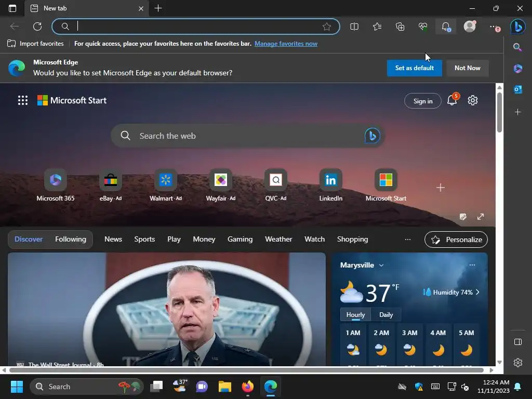
Task: Open the LinkedIn quick link tile
Action: point(331,185)
